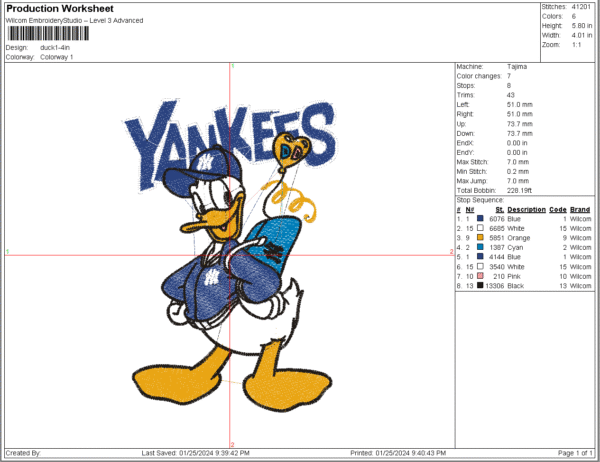Select the height value '5.80 in'
The width and height of the screenshot is (600, 462).
tap(582, 26)
